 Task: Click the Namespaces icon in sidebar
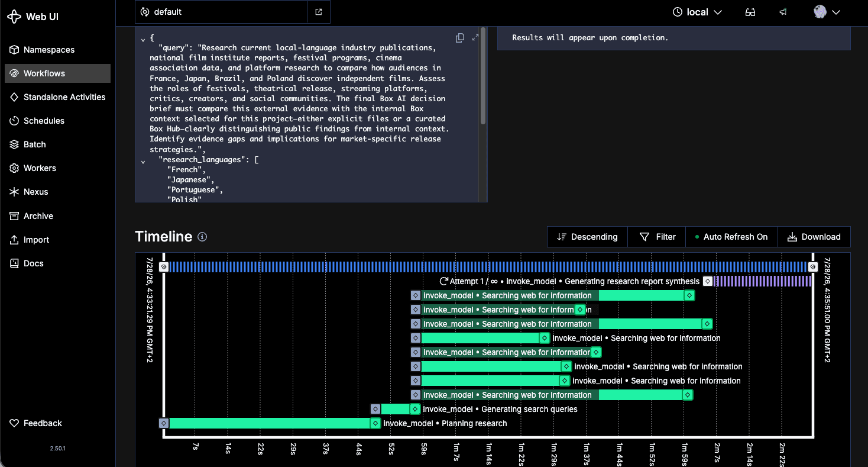pos(14,50)
